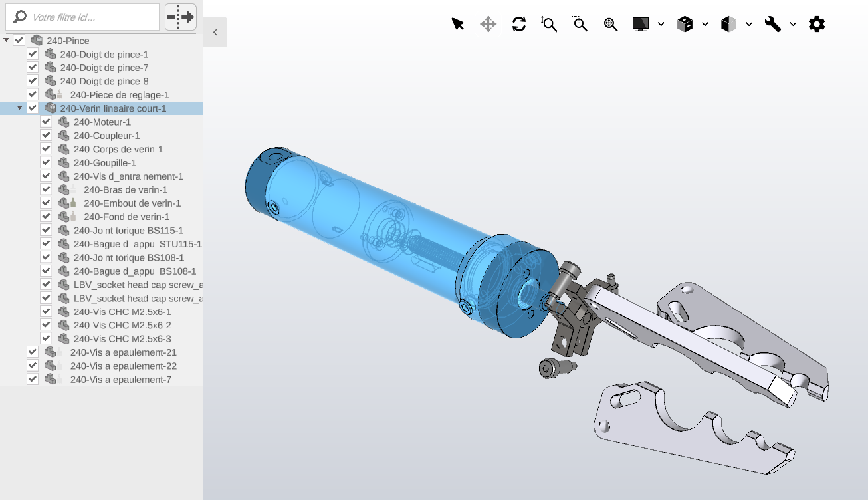Activate the pan move tool
The width and height of the screenshot is (868, 500).
pos(488,25)
